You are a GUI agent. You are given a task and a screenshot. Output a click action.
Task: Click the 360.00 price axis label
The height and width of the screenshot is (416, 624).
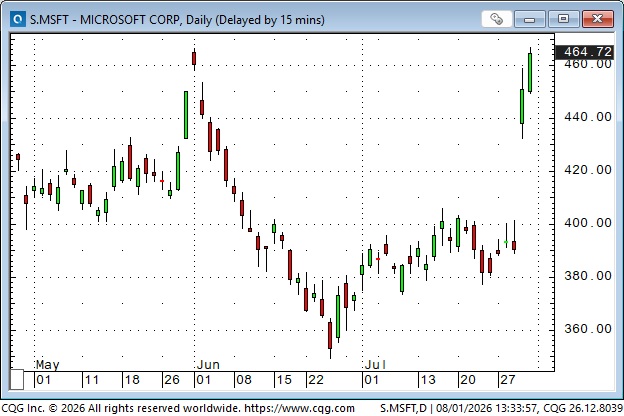(588, 329)
